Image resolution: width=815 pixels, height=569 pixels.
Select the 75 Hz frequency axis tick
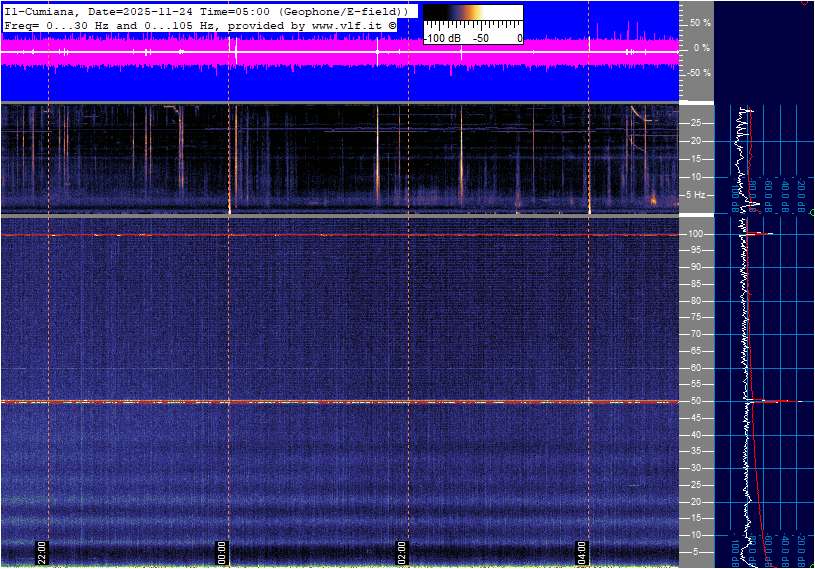[x=697, y=317]
